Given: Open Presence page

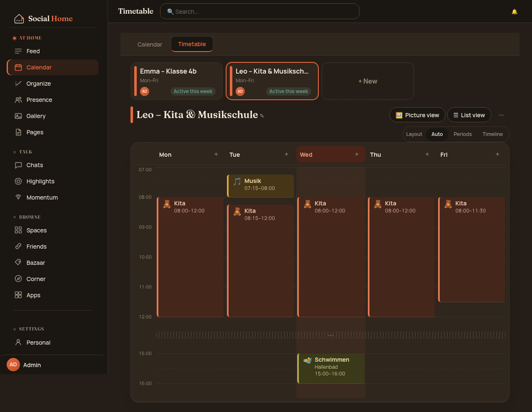Looking at the screenshot, I should pos(53,100).
